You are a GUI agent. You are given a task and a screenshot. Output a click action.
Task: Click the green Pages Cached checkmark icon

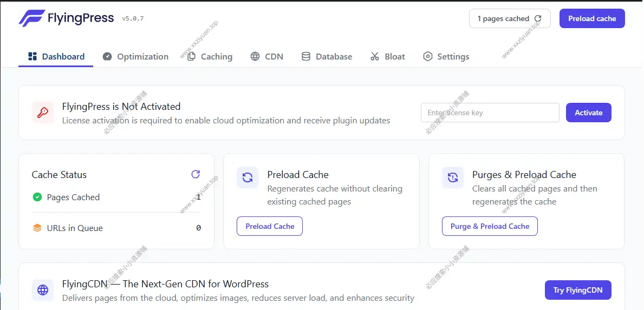pyautogui.click(x=37, y=197)
